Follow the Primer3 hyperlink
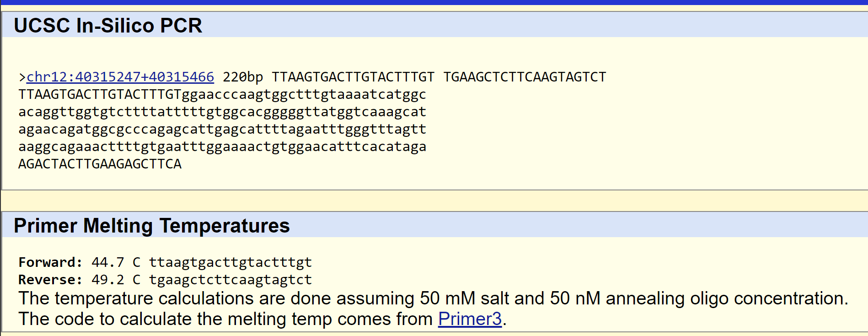Screen dimensions: 868x336 pyautogui.click(x=470, y=319)
